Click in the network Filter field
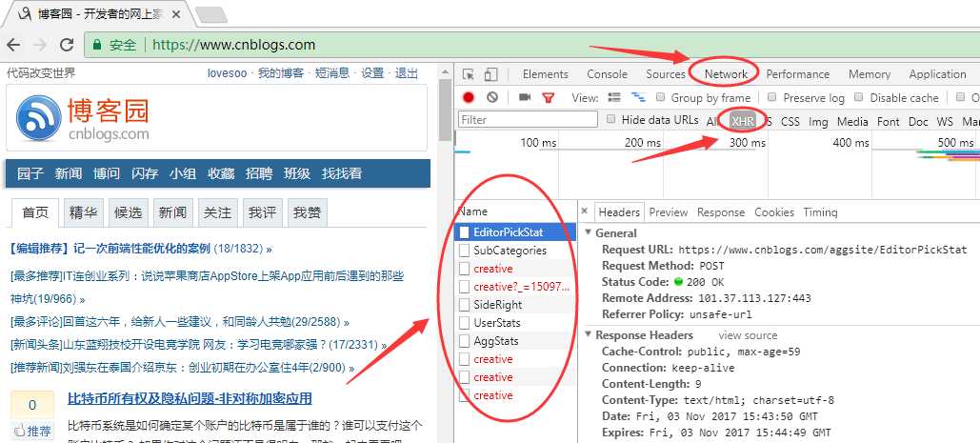Image resolution: width=980 pixels, height=443 pixels. pos(528,119)
